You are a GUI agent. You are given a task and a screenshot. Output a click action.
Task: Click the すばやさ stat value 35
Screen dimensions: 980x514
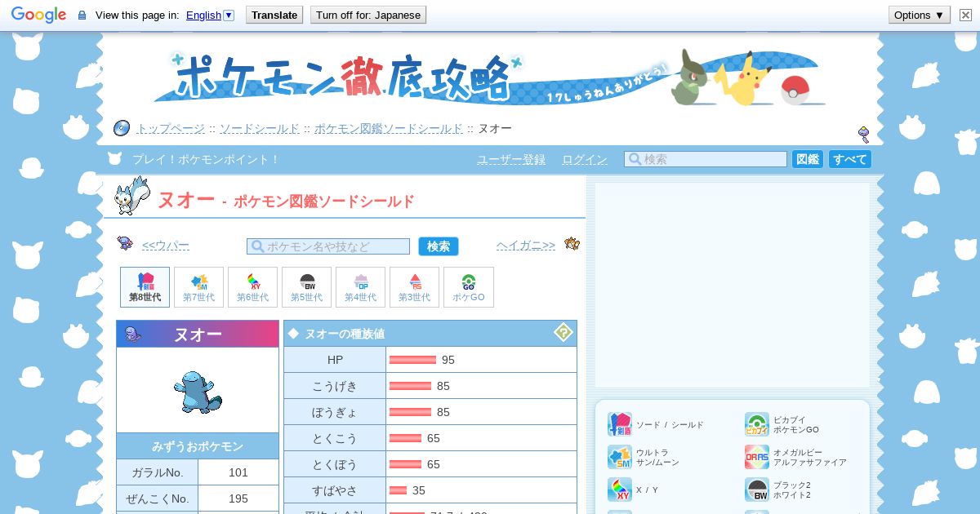[x=419, y=490]
